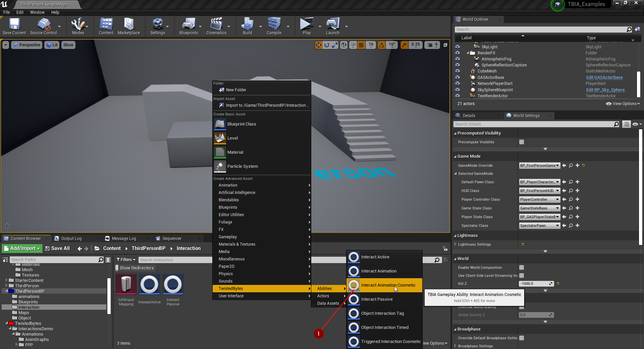Click the World Outliner search field
This screenshot has width=644, height=349.
(x=540, y=30)
